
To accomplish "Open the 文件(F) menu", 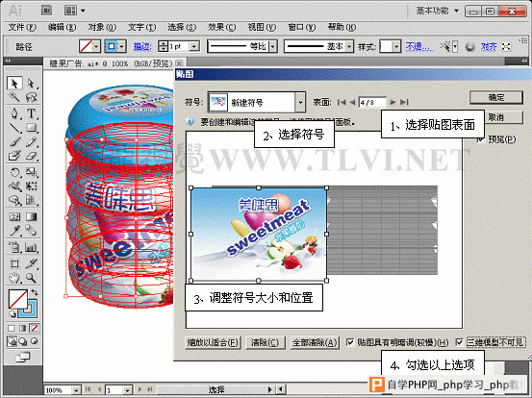I will (x=22, y=27).
